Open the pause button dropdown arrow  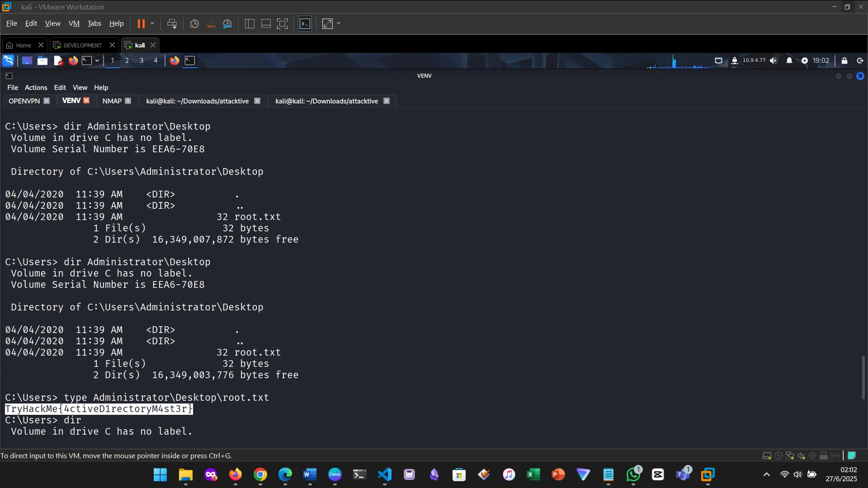tap(153, 23)
